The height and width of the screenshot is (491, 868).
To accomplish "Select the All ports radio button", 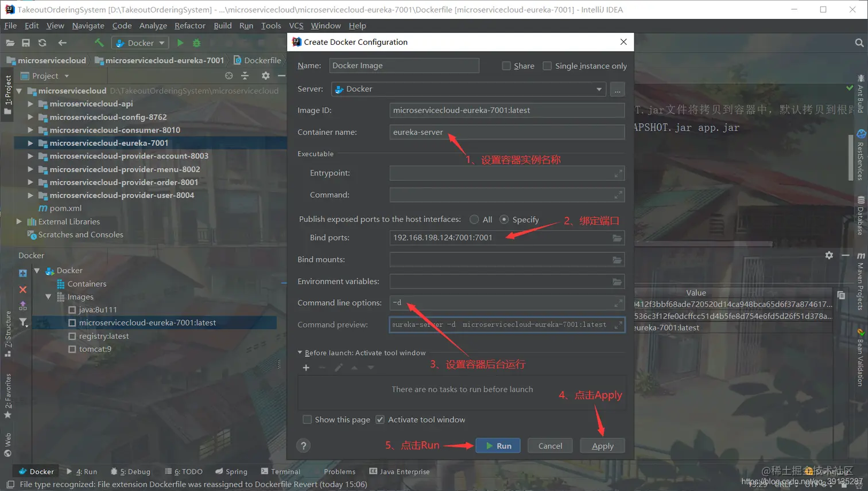I will point(474,219).
